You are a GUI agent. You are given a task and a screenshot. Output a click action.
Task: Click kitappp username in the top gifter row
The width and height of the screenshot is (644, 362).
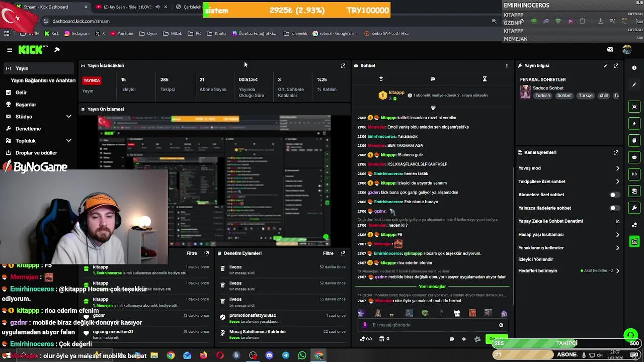396,93
